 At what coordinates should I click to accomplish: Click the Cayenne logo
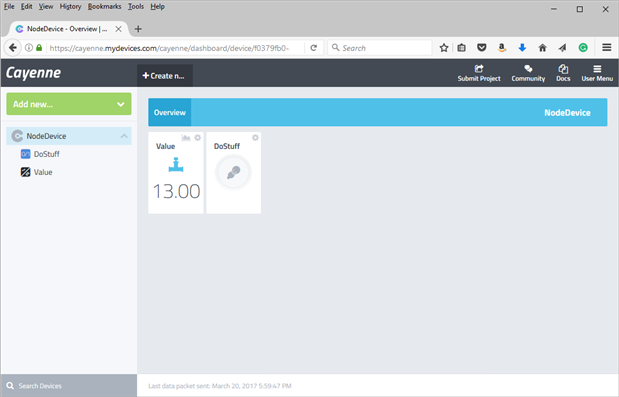34,73
